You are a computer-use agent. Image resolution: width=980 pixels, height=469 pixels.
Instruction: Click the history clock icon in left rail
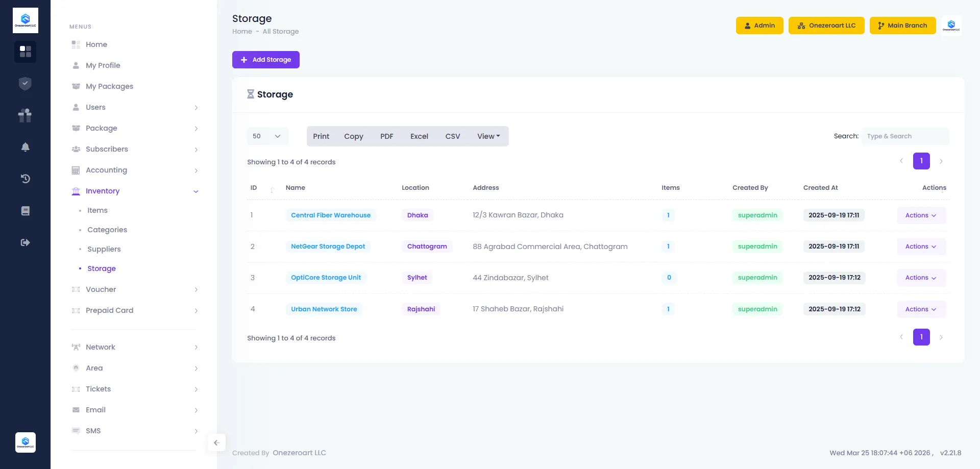click(25, 179)
